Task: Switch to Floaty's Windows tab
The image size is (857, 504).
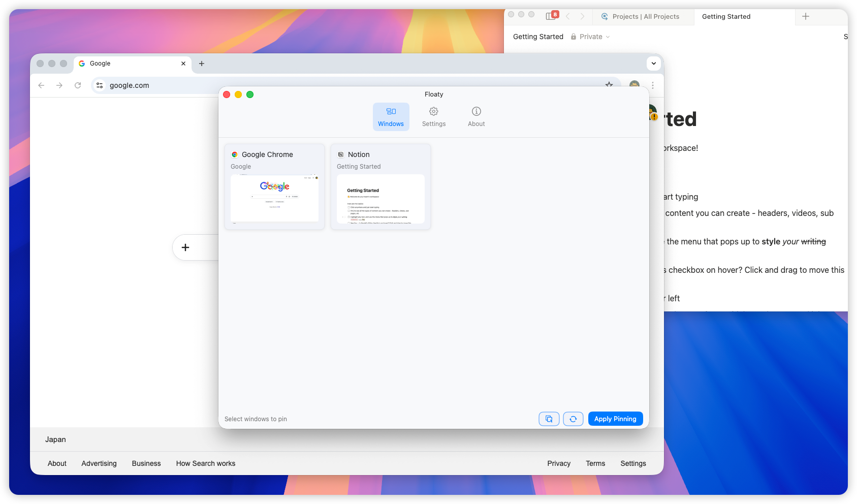Action: 391,116
